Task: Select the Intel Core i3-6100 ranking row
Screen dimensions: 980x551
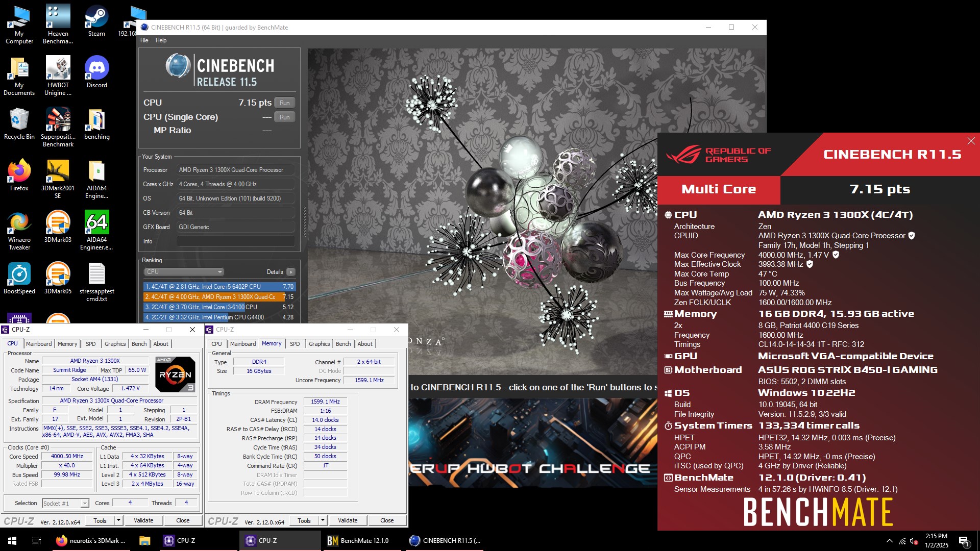Action: click(219, 307)
